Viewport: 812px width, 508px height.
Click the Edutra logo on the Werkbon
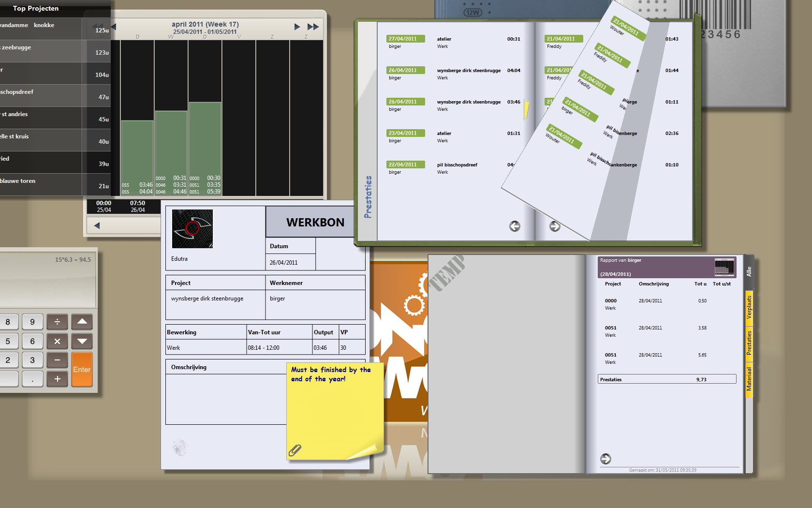click(192, 229)
